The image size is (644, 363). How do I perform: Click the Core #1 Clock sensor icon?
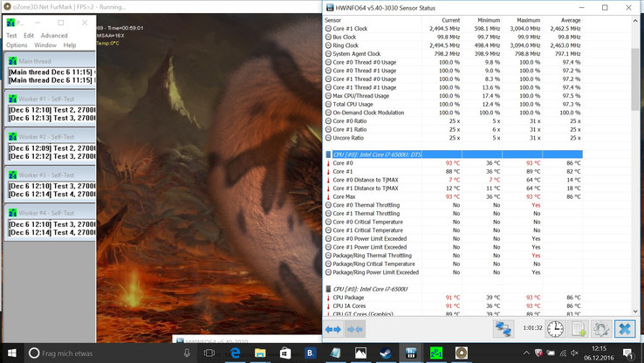tap(328, 29)
